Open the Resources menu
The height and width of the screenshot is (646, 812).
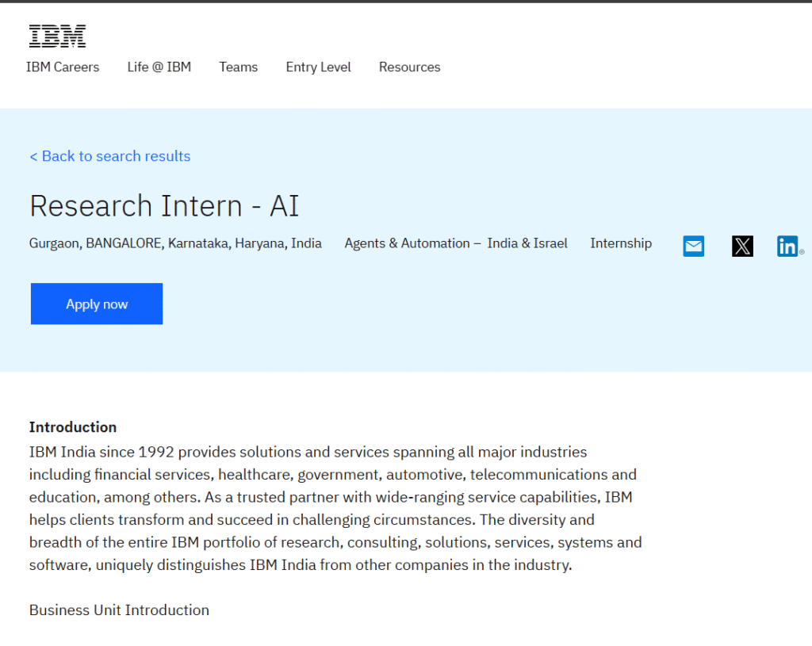[x=409, y=67]
